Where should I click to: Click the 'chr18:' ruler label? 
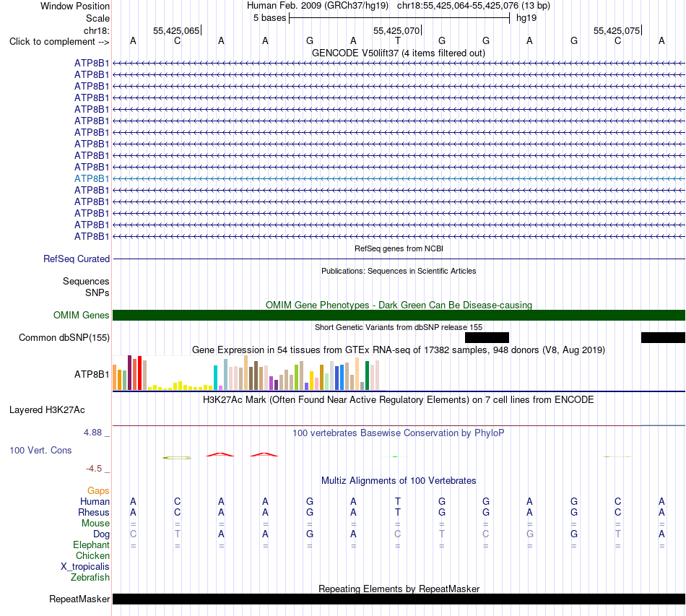coord(96,30)
